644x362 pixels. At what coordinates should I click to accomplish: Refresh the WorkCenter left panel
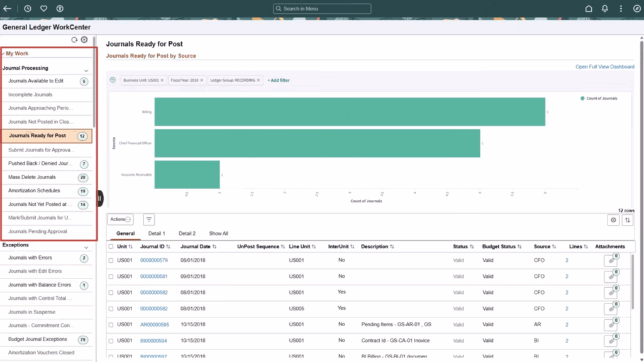pos(74,40)
